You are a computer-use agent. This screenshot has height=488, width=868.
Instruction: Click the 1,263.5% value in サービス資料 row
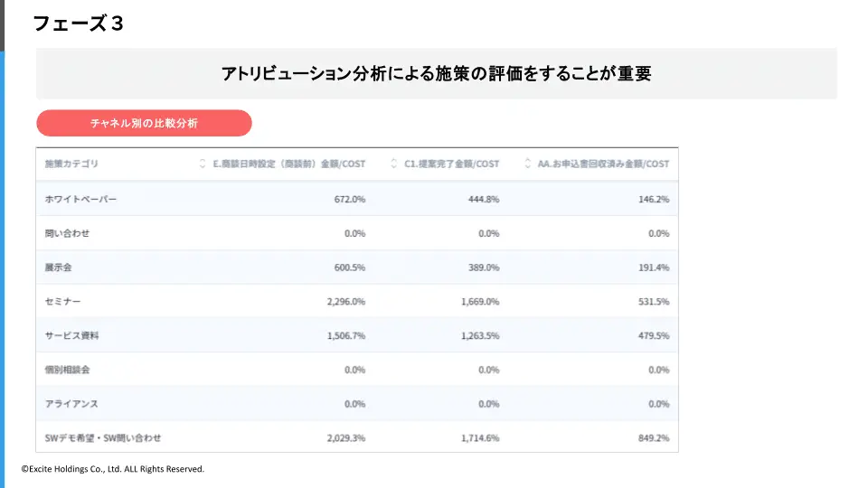[480, 336]
